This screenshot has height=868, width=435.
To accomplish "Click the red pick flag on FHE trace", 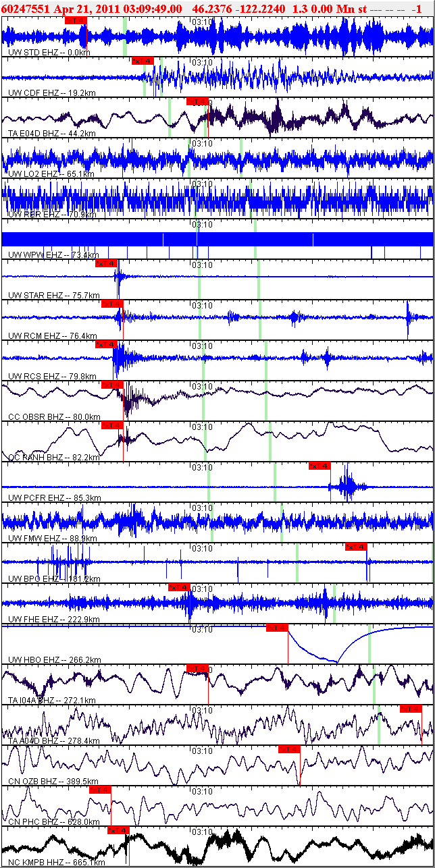I will coord(179,587).
